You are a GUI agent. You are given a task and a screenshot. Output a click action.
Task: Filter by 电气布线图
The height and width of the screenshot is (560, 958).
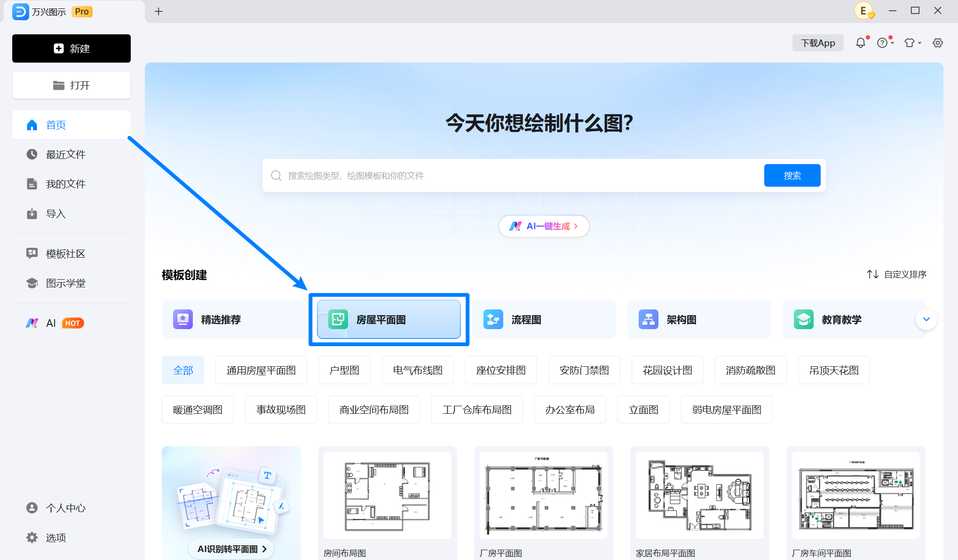[418, 370]
